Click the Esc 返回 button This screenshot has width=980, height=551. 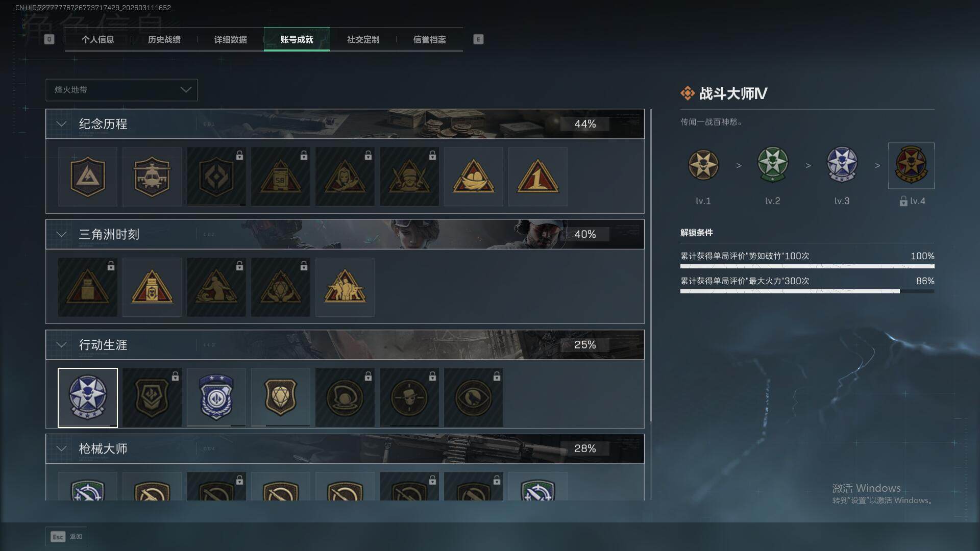click(66, 537)
